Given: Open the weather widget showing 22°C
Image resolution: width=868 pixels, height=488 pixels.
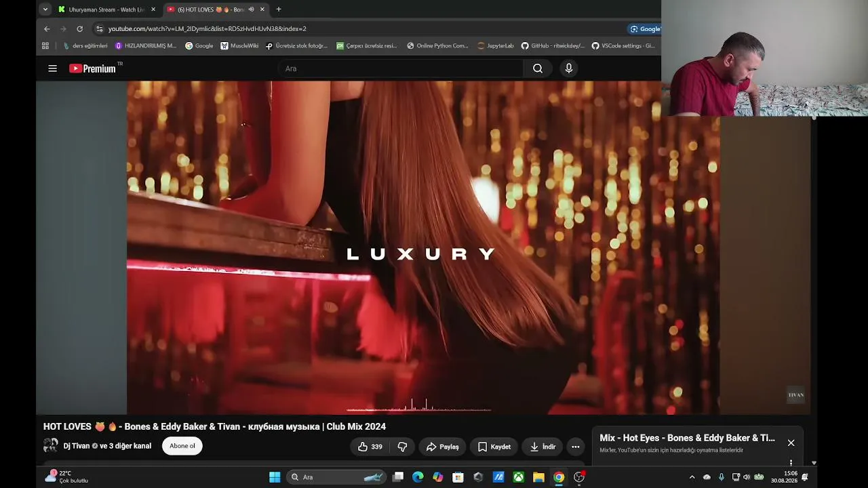Looking at the screenshot, I should click(x=66, y=477).
